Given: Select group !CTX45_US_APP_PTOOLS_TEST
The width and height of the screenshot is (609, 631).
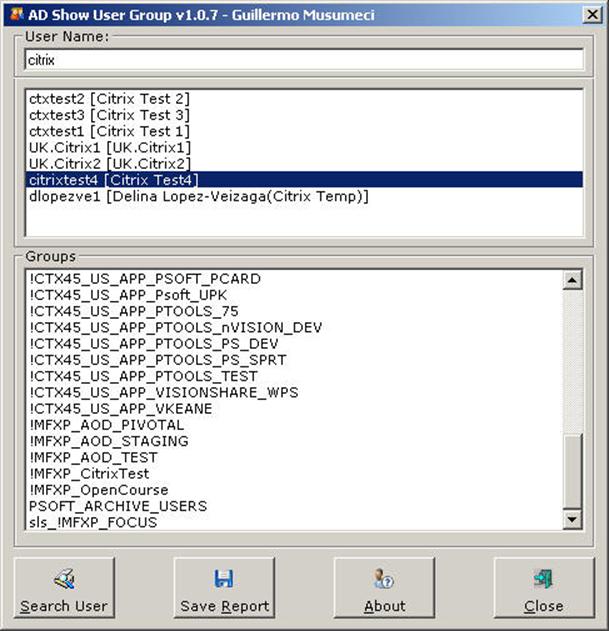Looking at the screenshot, I should [294, 376].
